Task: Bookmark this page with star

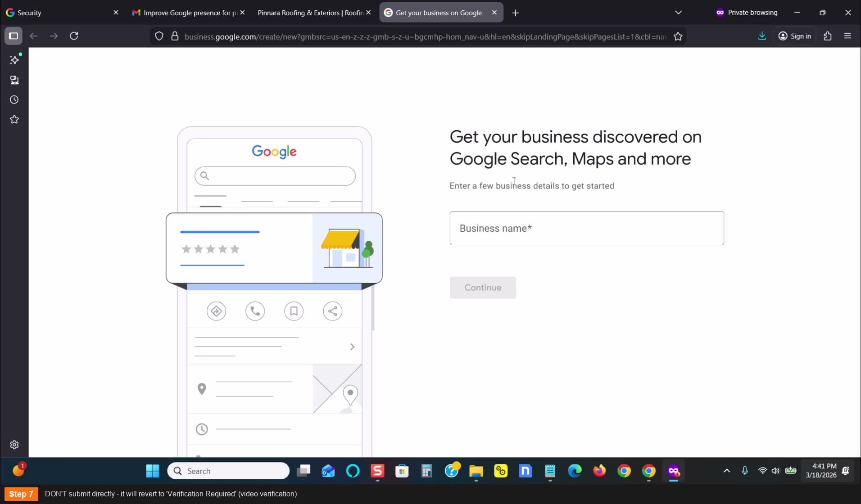Action: pos(678,36)
